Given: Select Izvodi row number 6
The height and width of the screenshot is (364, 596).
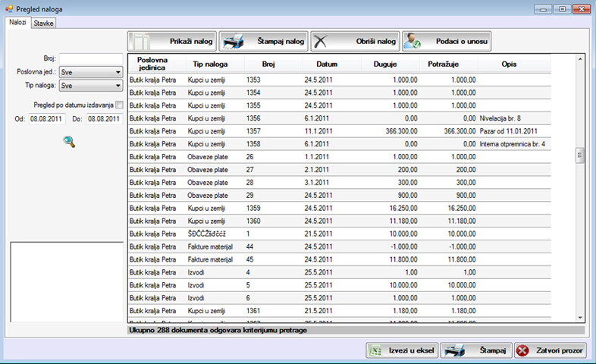Looking at the screenshot, I should tap(340, 298).
